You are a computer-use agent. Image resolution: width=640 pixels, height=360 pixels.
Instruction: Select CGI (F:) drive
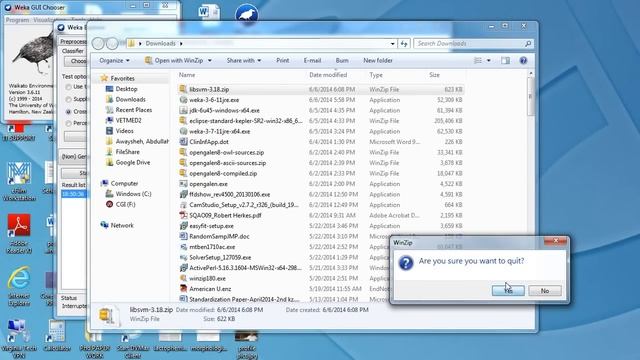[x=125, y=204]
